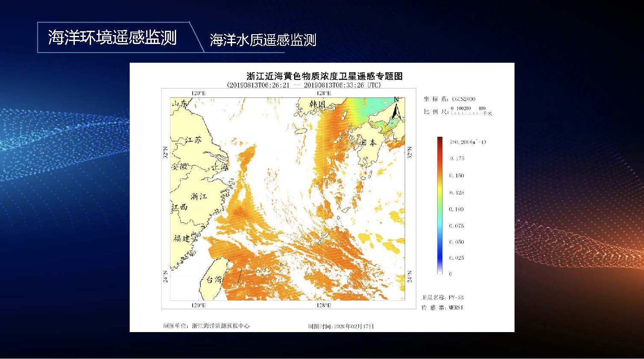644x359 pixels.
Task: Click the 浙江 province label
Action: tap(199, 197)
